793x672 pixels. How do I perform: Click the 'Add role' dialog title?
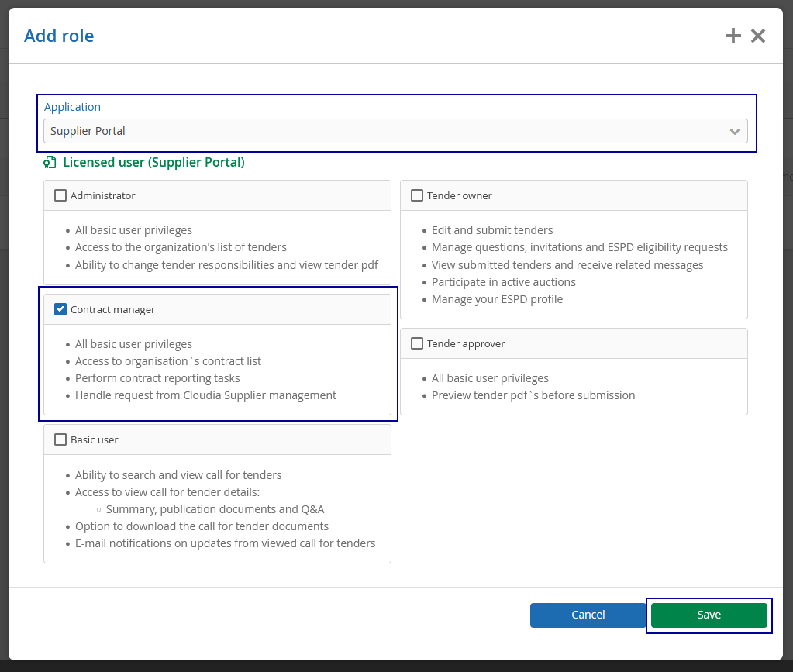tap(59, 36)
